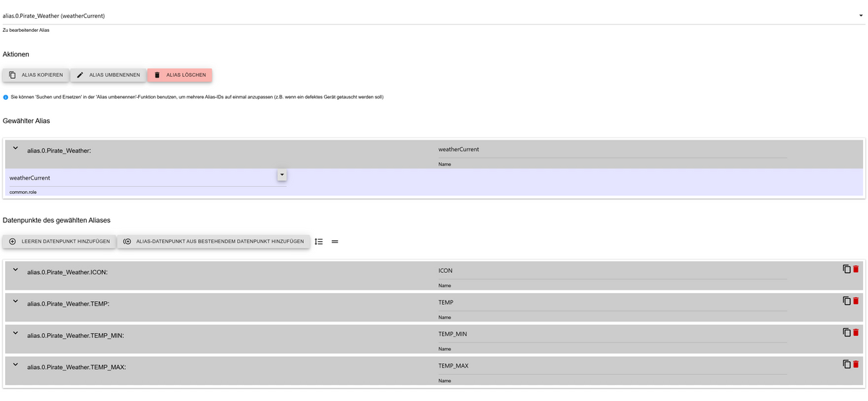Screen dimensions: 868x401
Task: Click copy icon for TEMP_MIN datapoint
Action: pyautogui.click(x=846, y=333)
